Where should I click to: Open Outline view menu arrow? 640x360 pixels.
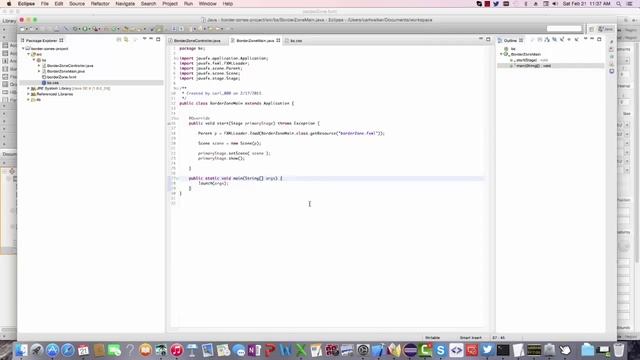pyautogui.click(x=585, y=39)
